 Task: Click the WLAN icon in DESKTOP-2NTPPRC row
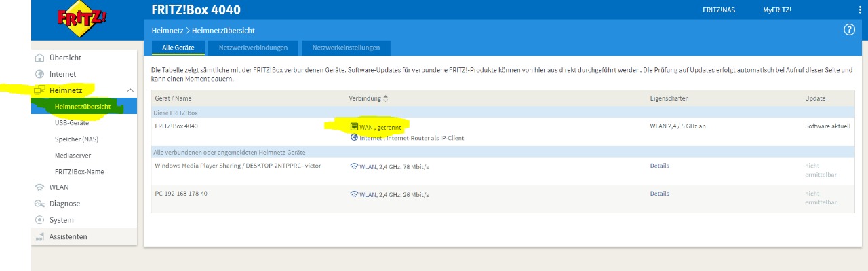354,166
